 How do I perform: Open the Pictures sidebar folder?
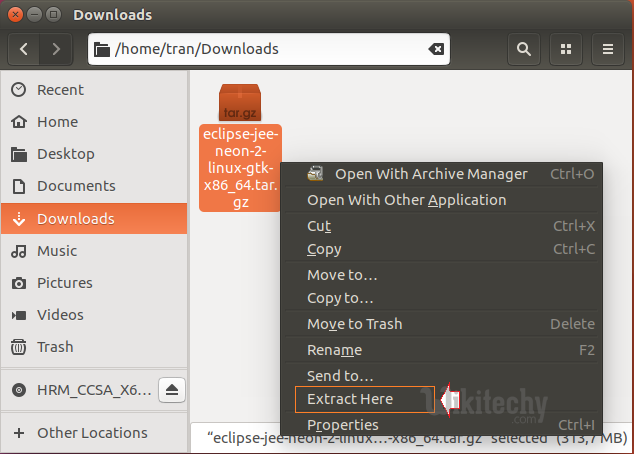coord(64,283)
